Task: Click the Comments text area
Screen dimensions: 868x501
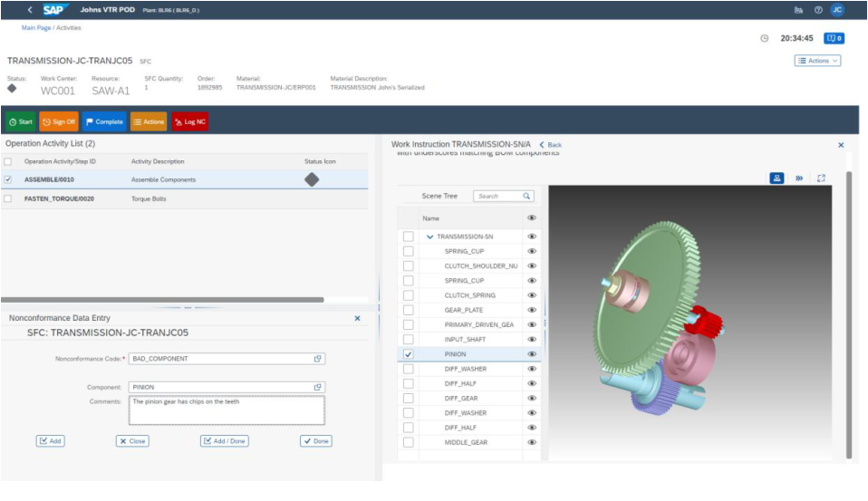Action: pos(227,410)
